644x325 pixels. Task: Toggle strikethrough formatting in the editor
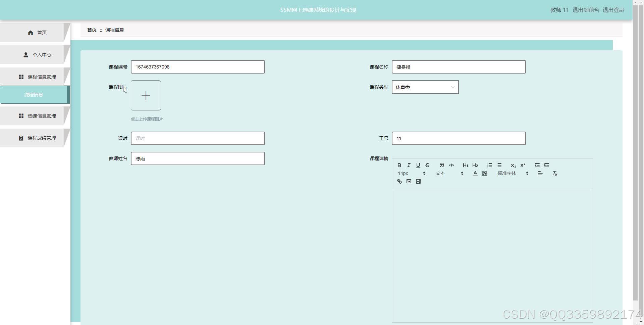tap(427, 165)
